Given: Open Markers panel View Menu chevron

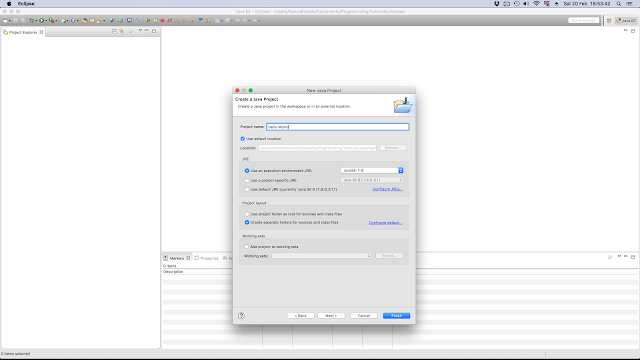Looking at the screenshot, I should click(619, 257).
